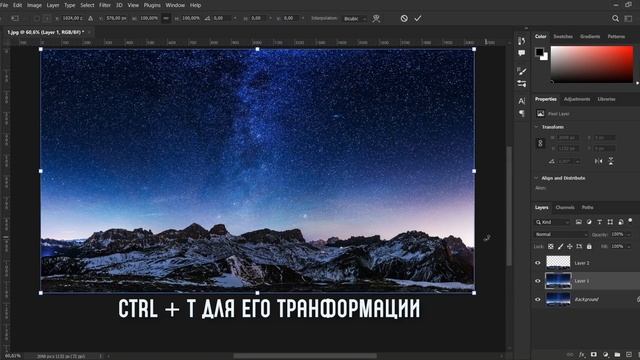The height and width of the screenshot is (360, 640).
Task: Open the layer Opacity dropdown arrow
Action: (628, 234)
